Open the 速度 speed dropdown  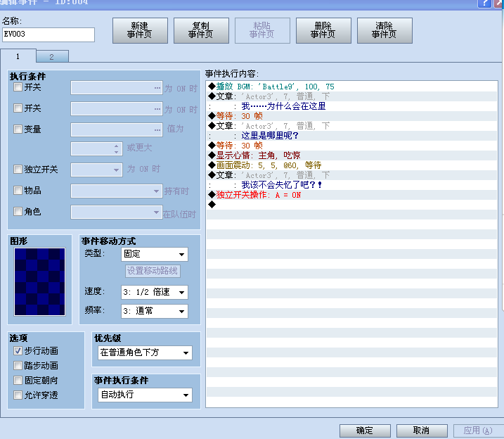tap(155, 292)
